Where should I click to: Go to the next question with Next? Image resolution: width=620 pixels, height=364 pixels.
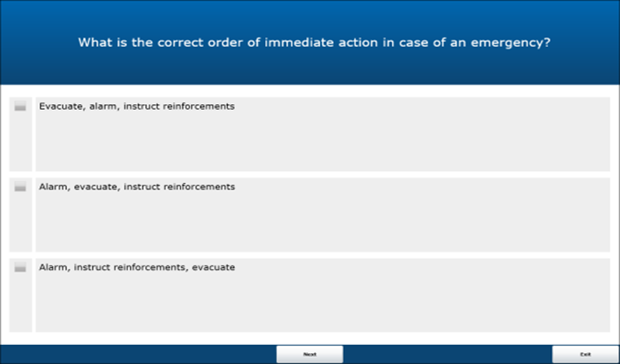coord(310,354)
